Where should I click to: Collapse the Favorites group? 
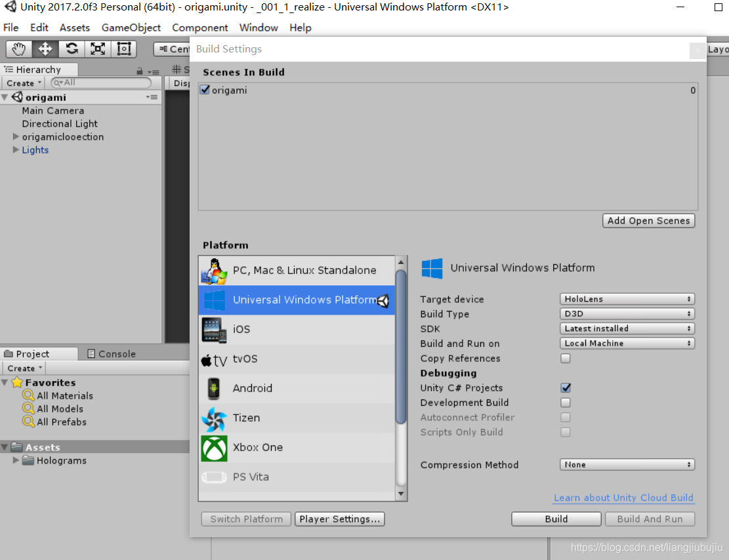click(5, 382)
